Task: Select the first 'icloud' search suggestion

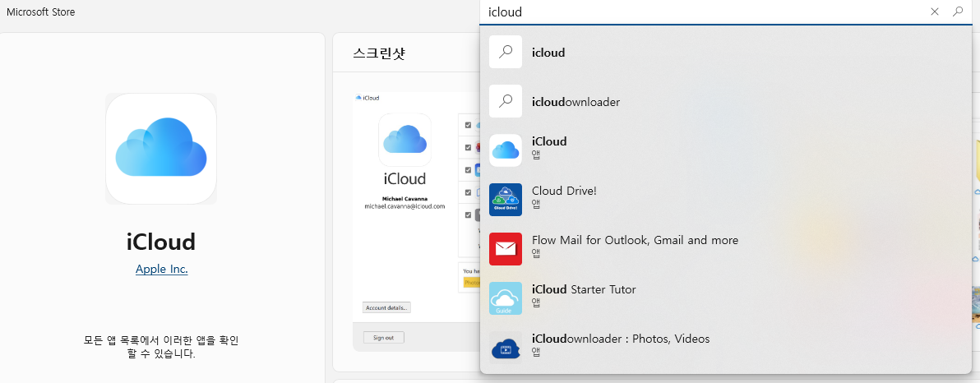Action: pos(726,53)
